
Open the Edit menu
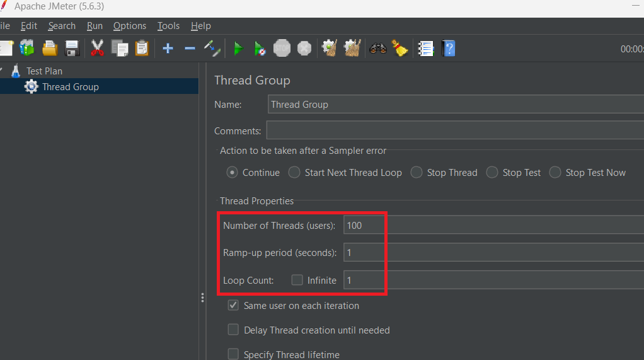[29, 26]
